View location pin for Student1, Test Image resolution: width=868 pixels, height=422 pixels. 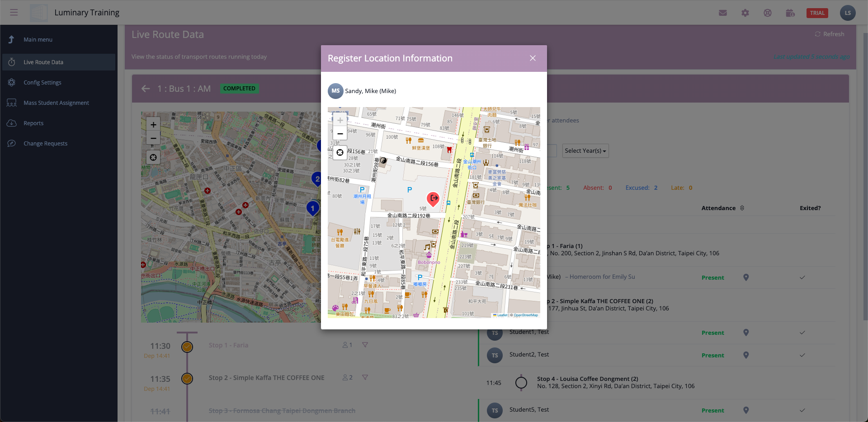tap(746, 333)
